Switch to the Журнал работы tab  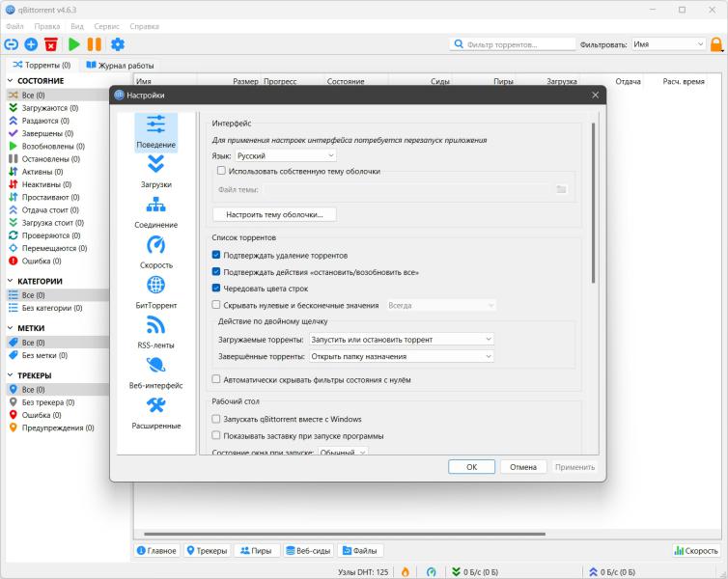(120, 65)
